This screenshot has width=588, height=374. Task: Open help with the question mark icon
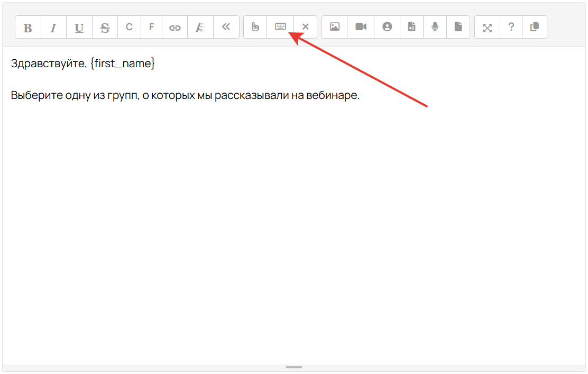[511, 27]
